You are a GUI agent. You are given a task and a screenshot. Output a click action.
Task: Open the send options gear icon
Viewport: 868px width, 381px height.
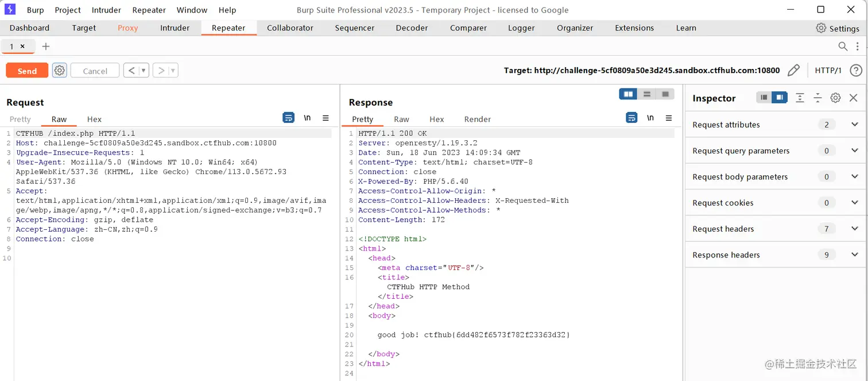60,70
